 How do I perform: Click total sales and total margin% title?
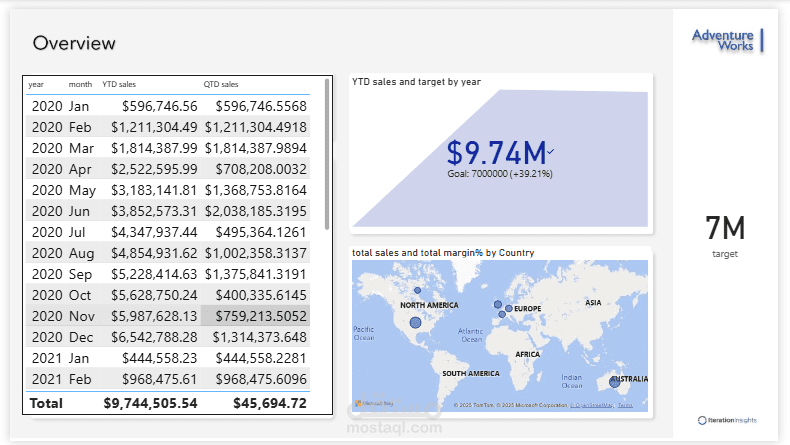[443, 252]
